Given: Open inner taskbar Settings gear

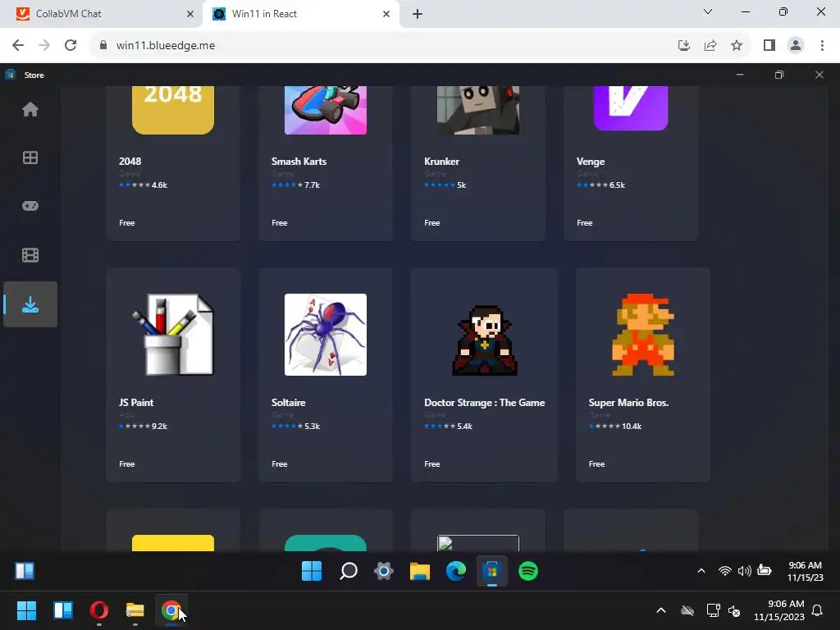Looking at the screenshot, I should 384,571.
